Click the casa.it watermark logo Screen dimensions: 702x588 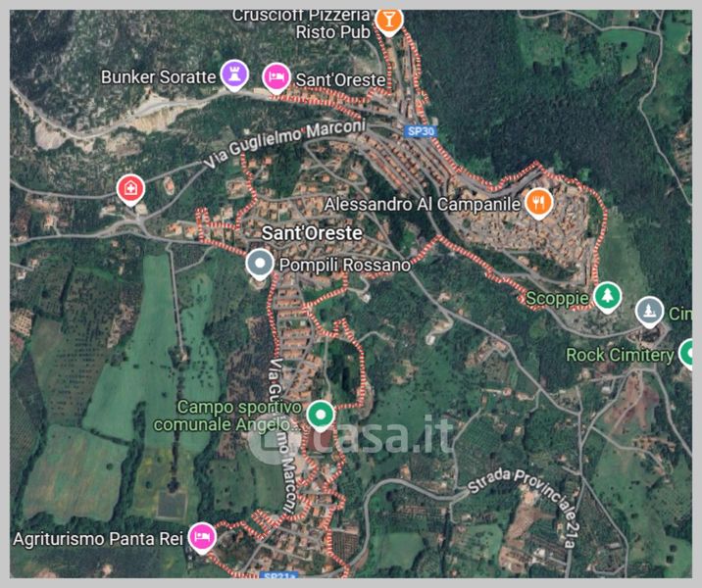tap(351, 437)
